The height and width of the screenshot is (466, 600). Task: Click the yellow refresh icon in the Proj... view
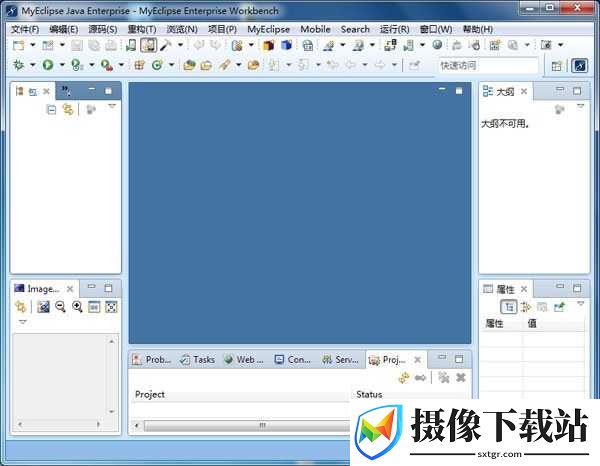coord(404,378)
